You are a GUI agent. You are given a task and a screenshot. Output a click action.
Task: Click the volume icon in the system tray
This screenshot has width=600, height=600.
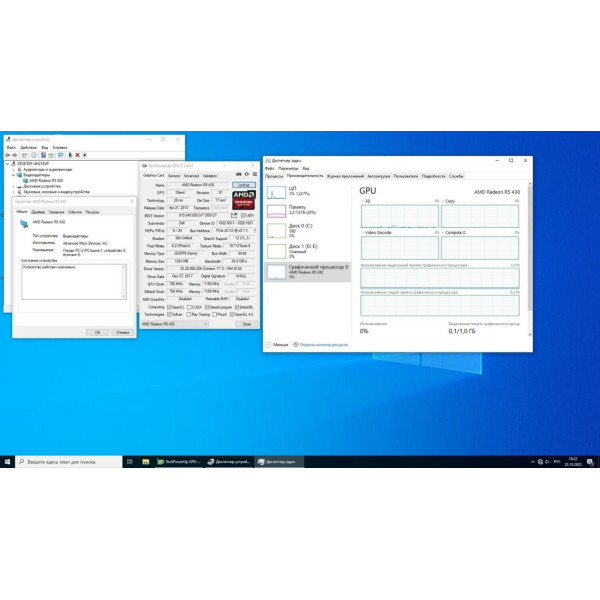point(548,462)
